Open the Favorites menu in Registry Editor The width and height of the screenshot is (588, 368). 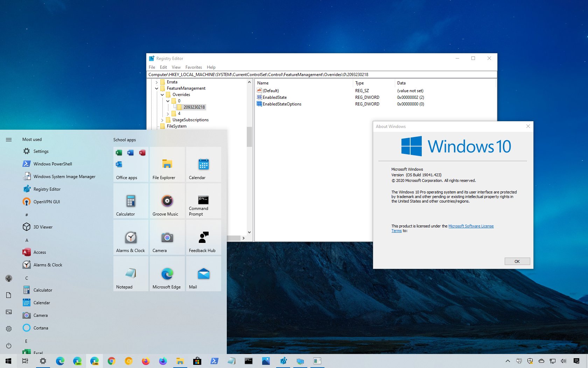(x=194, y=67)
